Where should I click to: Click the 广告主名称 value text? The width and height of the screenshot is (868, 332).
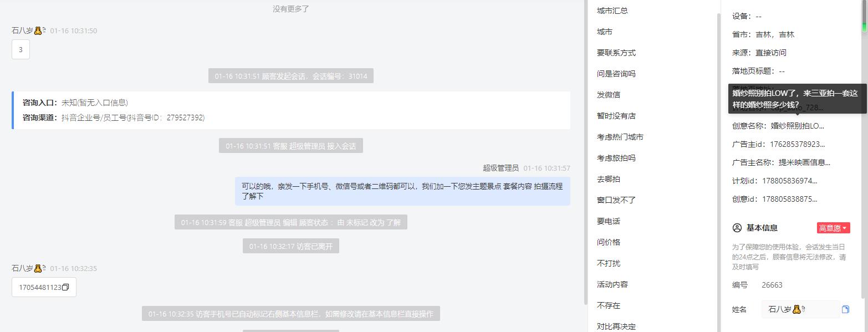pos(804,162)
